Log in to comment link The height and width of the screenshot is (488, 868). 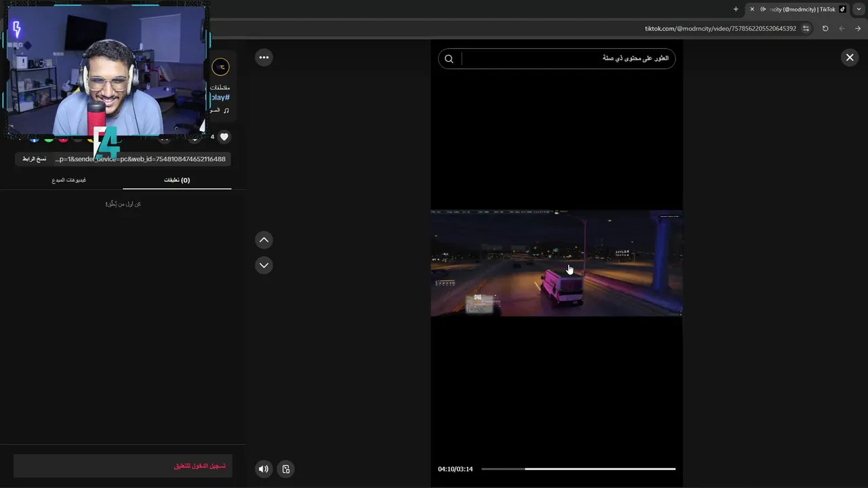click(199, 466)
